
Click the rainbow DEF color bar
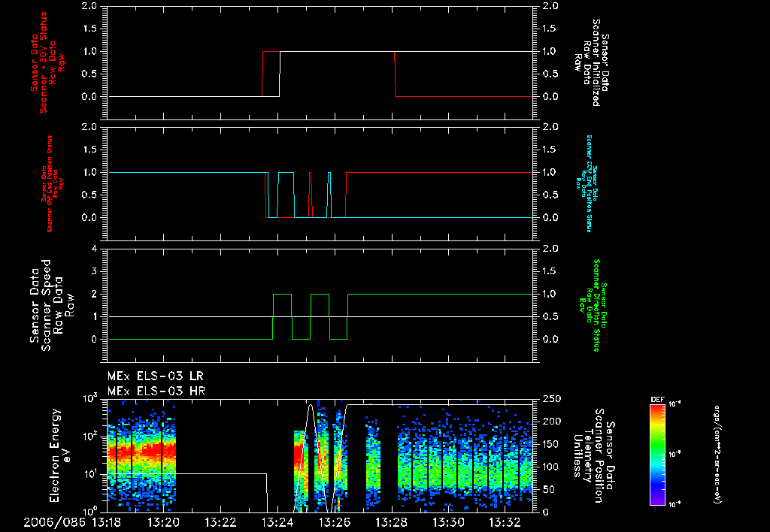click(657, 455)
